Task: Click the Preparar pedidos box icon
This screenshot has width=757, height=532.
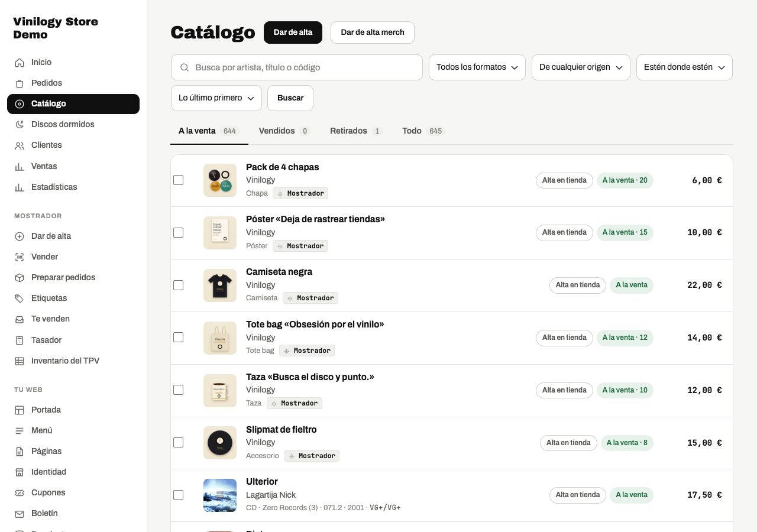Action: (20, 278)
